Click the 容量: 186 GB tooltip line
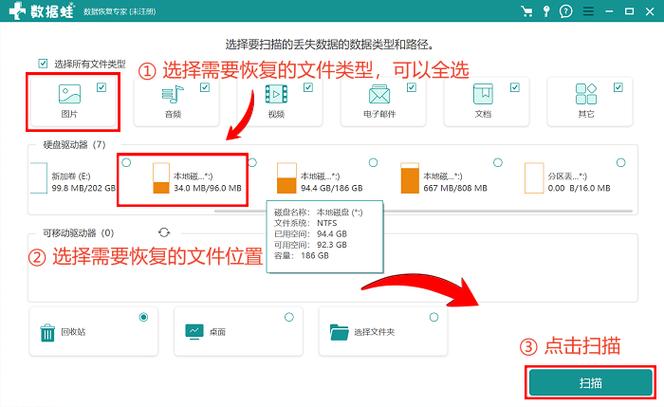Image resolution: width=664 pixels, height=407 pixels. 302,255
